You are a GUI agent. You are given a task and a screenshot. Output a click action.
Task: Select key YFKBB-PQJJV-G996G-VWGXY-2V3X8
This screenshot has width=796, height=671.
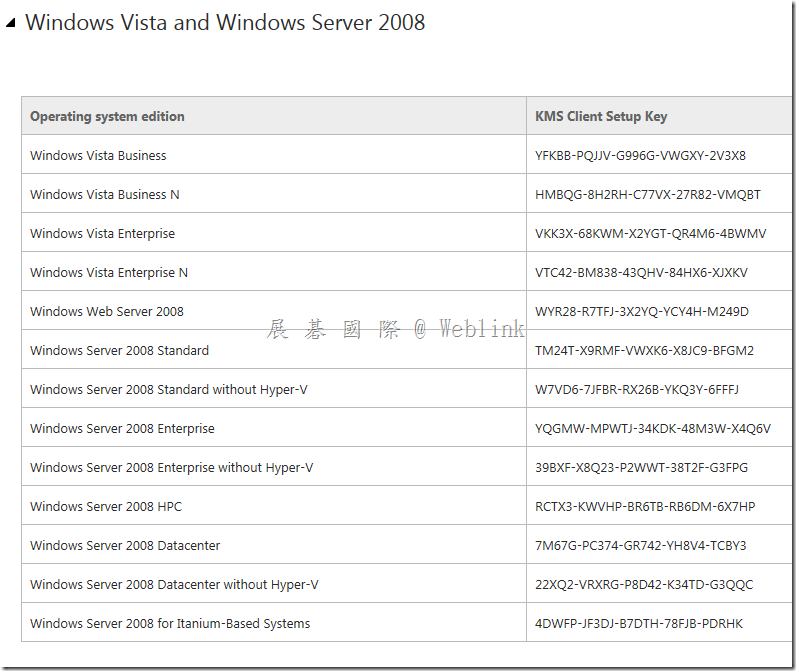point(640,155)
